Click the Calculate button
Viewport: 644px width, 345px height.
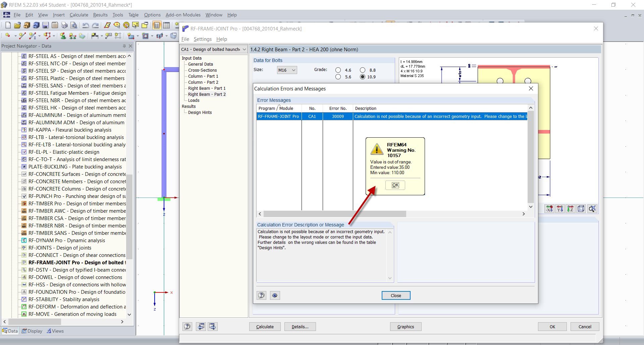pyautogui.click(x=265, y=327)
